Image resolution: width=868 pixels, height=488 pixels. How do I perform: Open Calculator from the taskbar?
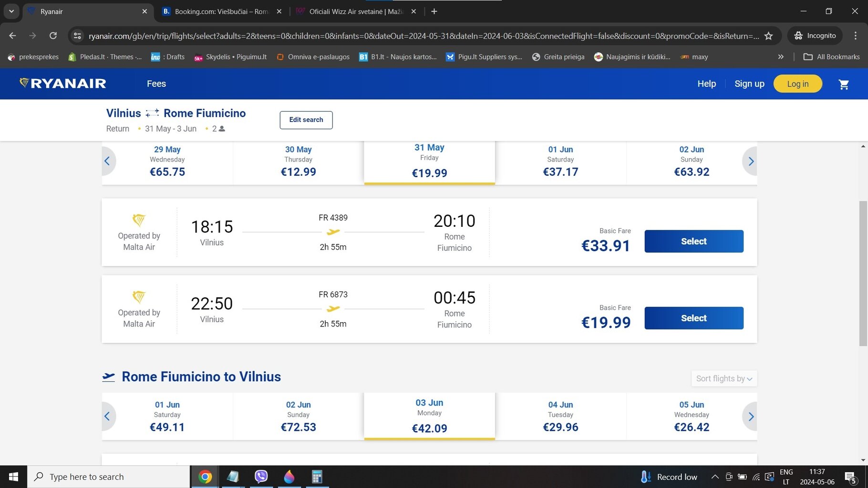317,477
